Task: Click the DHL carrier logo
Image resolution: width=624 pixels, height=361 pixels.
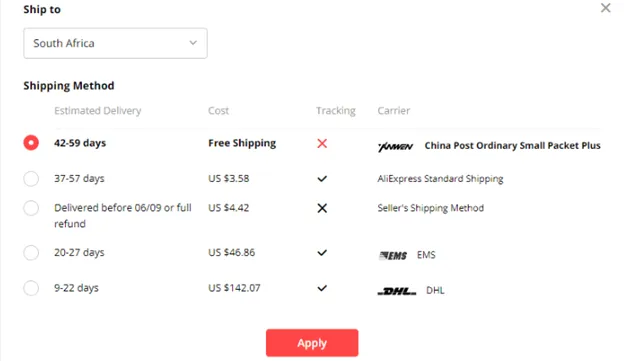Action: click(397, 291)
